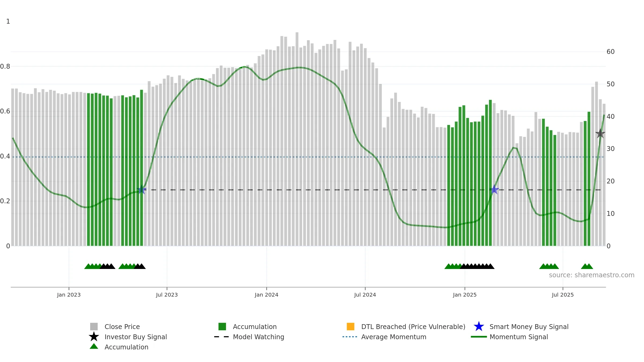Click the Jul 2025 axis tick label
The height and width of the screenshot is (362, 644).
(563, 295)
